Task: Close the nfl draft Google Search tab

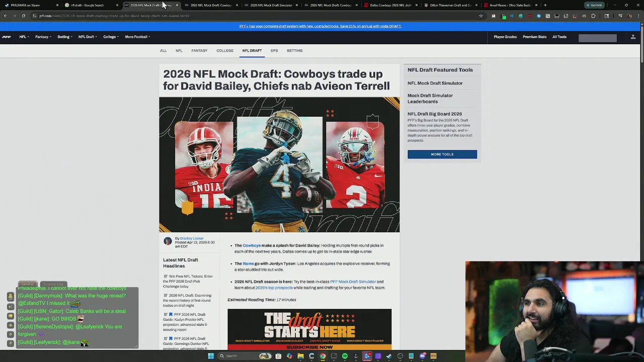Action: coord(117,5)
